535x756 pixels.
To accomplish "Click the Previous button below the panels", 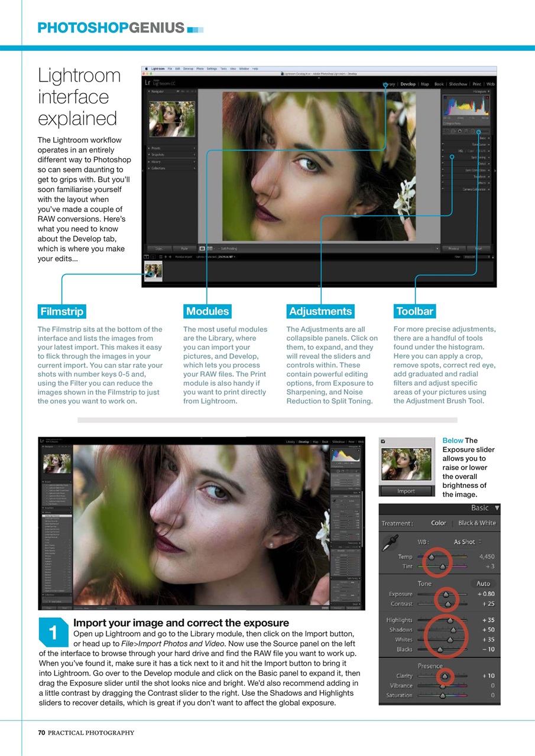I will pyautogui.click(x=454, y=249).
